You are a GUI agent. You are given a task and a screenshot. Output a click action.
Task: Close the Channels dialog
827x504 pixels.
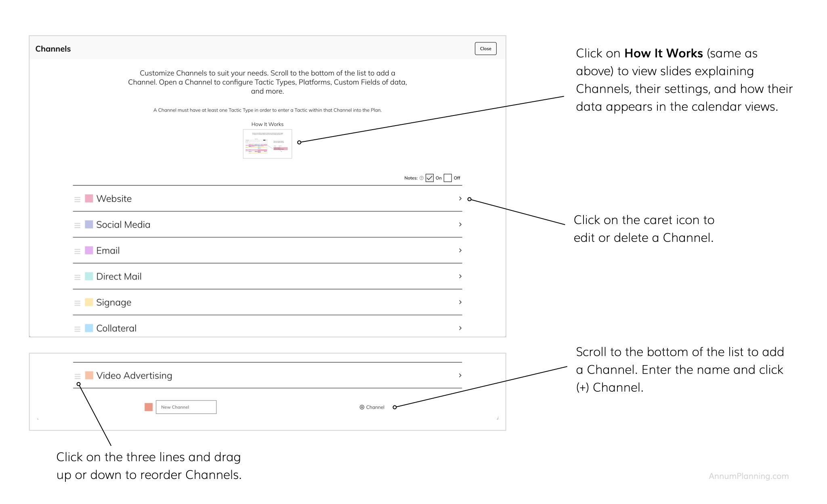485,48
